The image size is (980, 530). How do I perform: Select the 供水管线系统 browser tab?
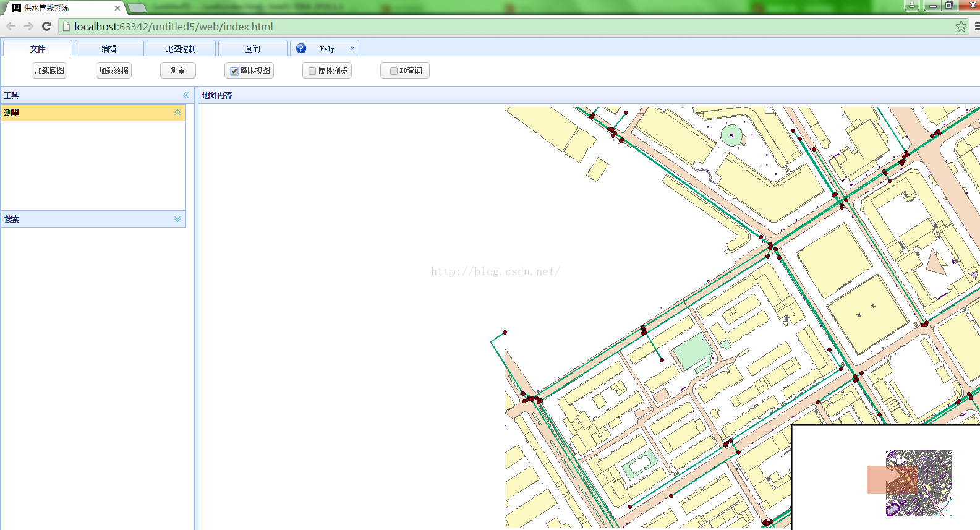[65, 8]
